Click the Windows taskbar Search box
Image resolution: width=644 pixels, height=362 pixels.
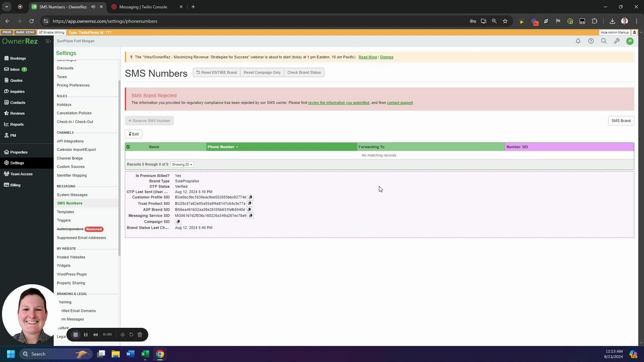55,354
